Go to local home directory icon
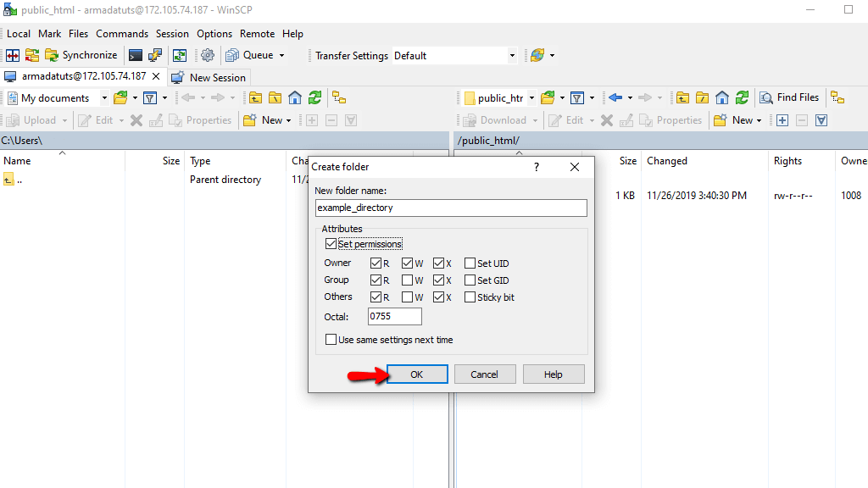This screenshot has width=868, height=488. [295, 98]
